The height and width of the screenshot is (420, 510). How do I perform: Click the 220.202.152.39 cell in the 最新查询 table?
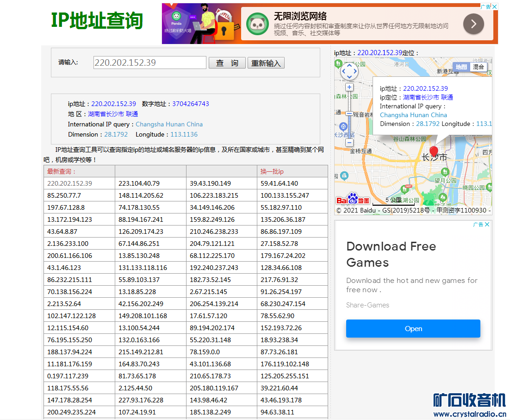(x=69, y=183)
